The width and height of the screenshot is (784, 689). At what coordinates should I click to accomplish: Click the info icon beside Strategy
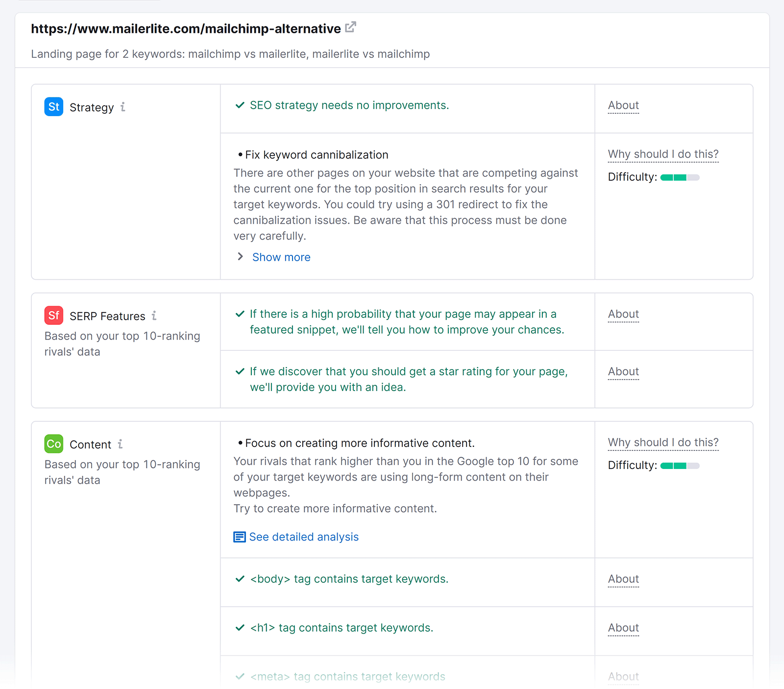click(123, 107)
